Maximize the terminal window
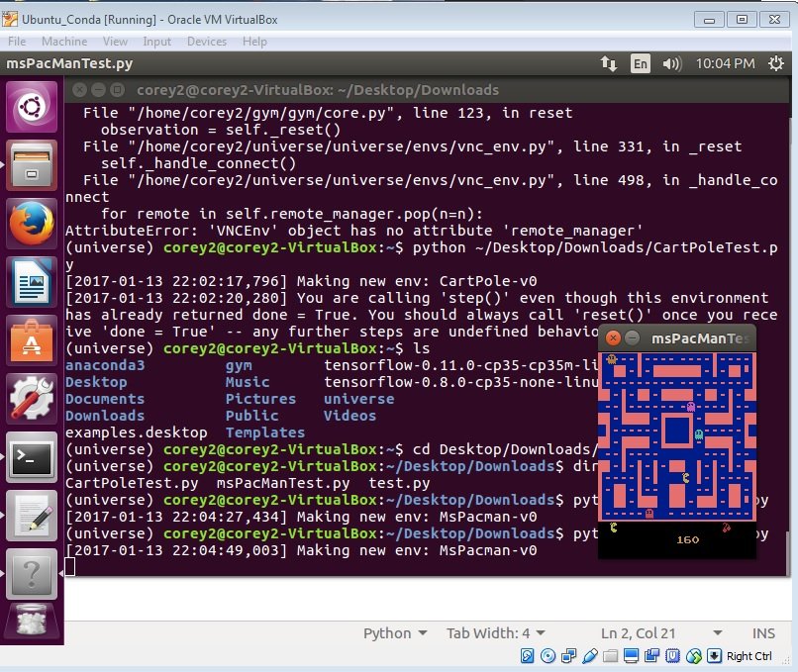 (x=118, y=90)
